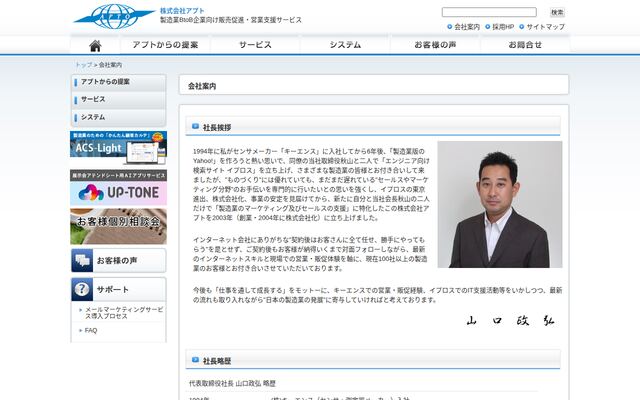Click the bullet icon next to 会社案内 header link
640x400 pixels.
click(x=450, y=27)
